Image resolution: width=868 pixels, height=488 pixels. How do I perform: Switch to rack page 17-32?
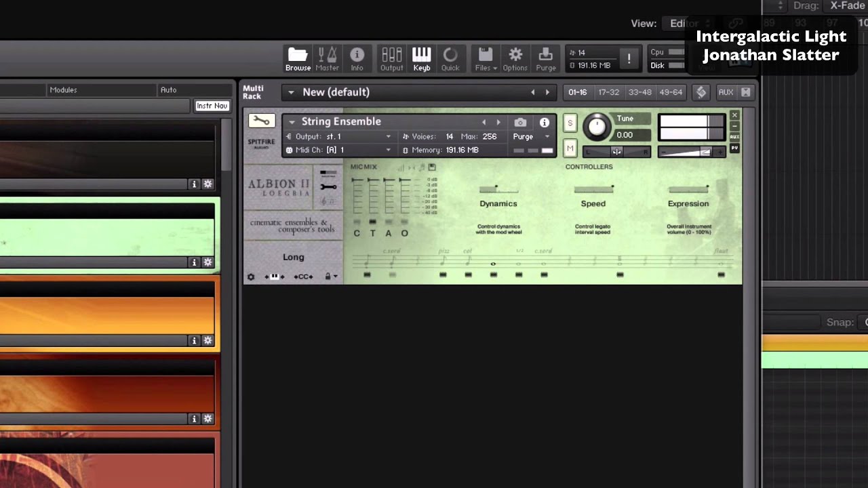point(608,92)
